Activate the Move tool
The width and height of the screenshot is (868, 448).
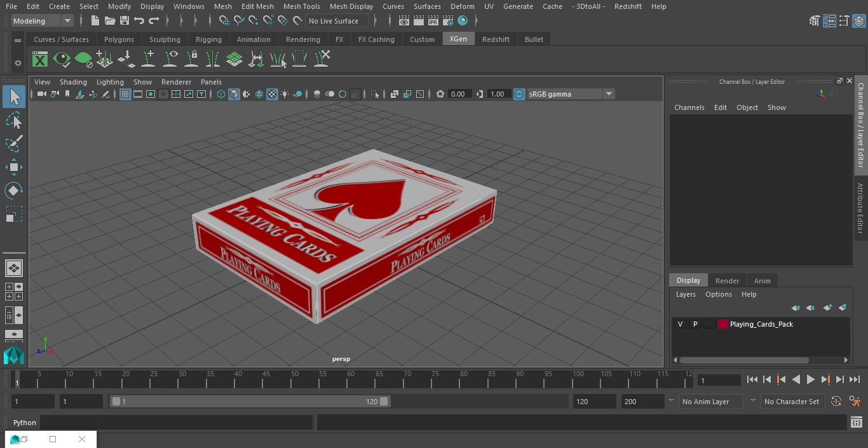tap(14, 167)
